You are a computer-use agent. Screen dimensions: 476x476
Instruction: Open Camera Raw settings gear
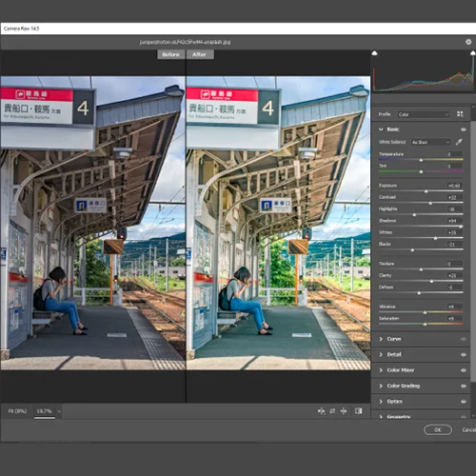[468, 42]
